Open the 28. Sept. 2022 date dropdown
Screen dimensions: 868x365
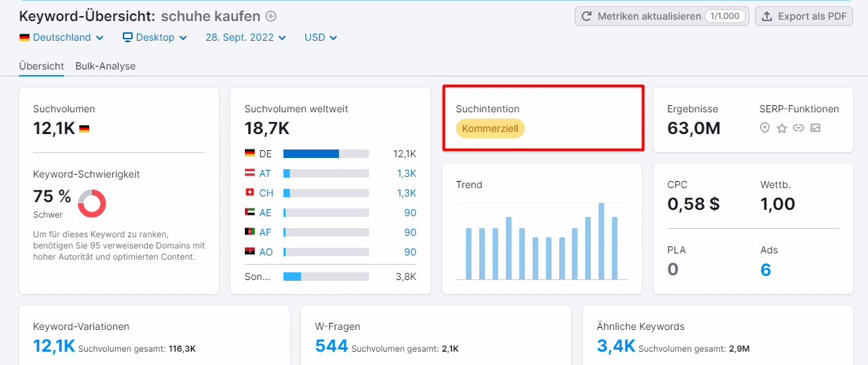click(x=246, y=37)
